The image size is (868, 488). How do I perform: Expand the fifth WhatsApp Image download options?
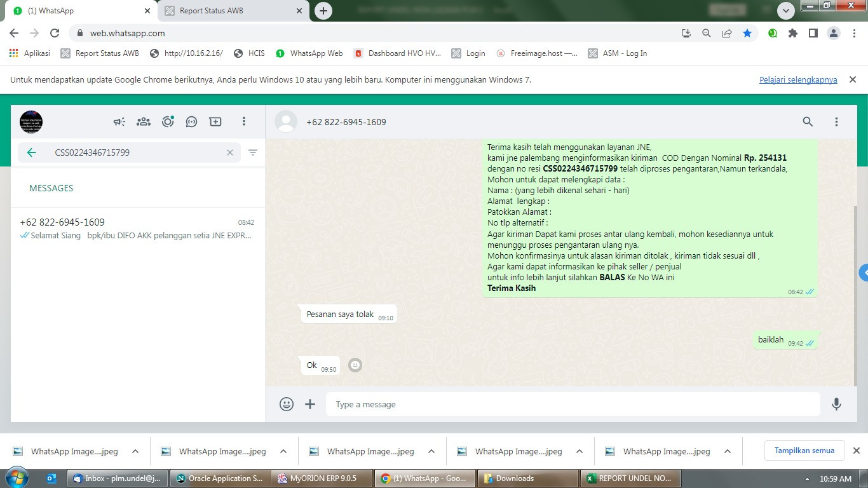(x=728, y=451)
